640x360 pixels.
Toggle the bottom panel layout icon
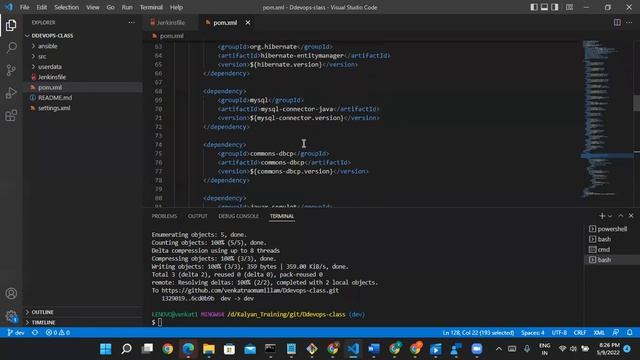(544, 7)
